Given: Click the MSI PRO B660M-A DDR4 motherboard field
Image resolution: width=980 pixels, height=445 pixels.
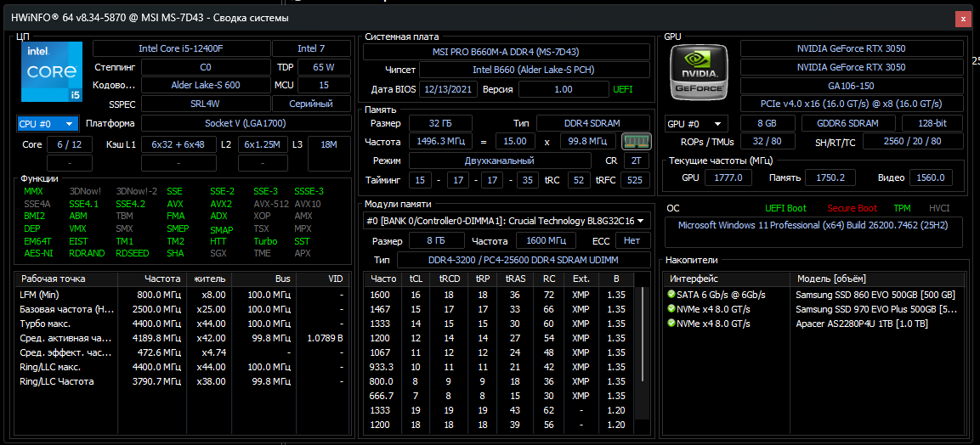Looking at the screenshot, I should coord(506,52).
